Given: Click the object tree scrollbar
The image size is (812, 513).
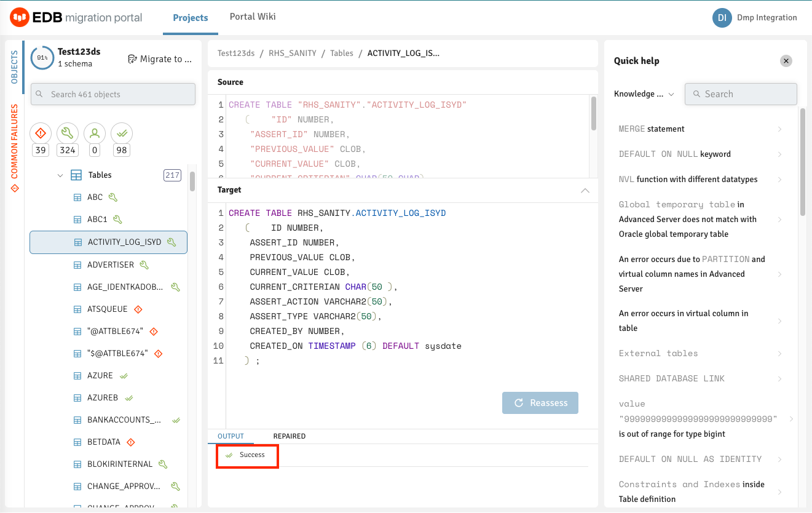Looking at the screenshot, I should click(192, 182).
